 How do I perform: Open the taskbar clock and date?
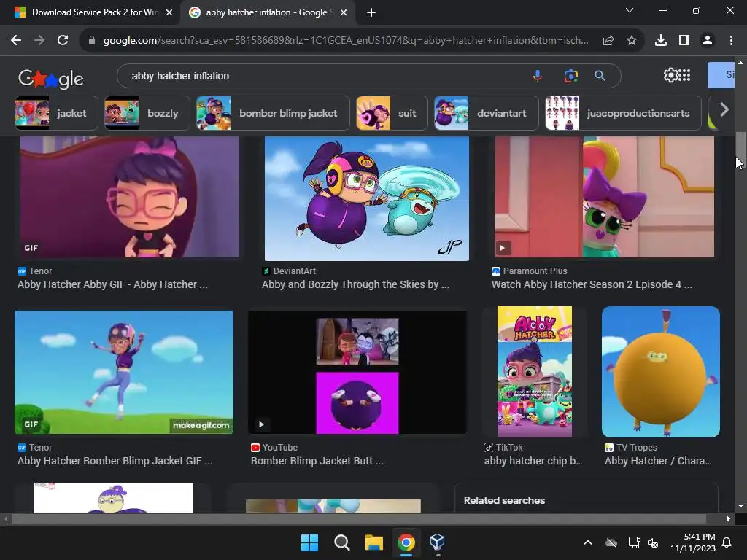(x=693, y=542)
